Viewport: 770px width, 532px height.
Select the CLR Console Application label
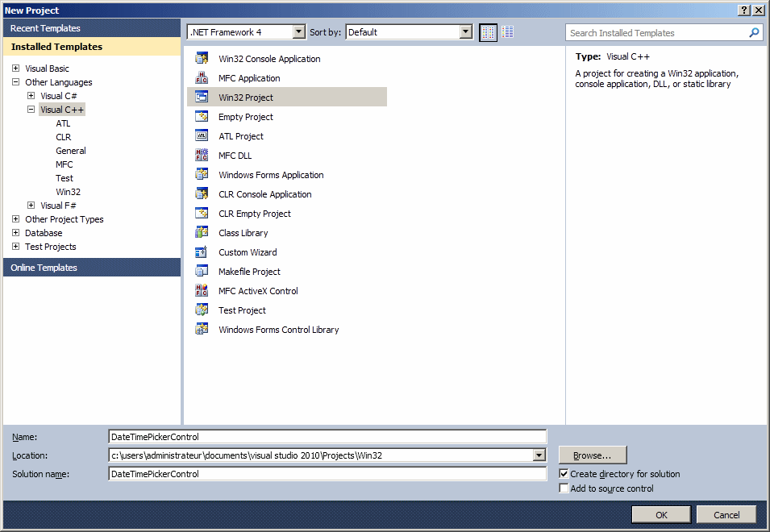tap(265, 194)
